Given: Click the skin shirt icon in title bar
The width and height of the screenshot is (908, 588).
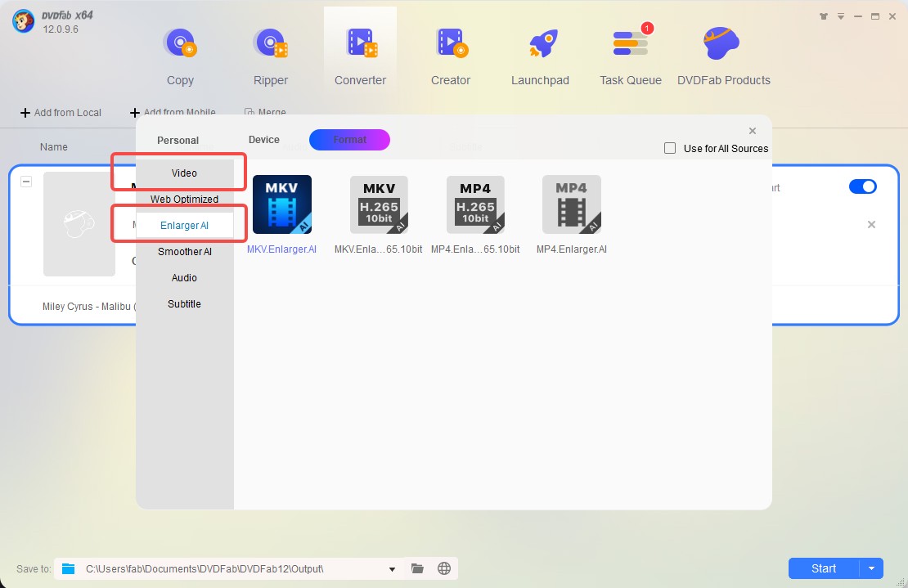Looking at the screenshot, I should 824,16.
